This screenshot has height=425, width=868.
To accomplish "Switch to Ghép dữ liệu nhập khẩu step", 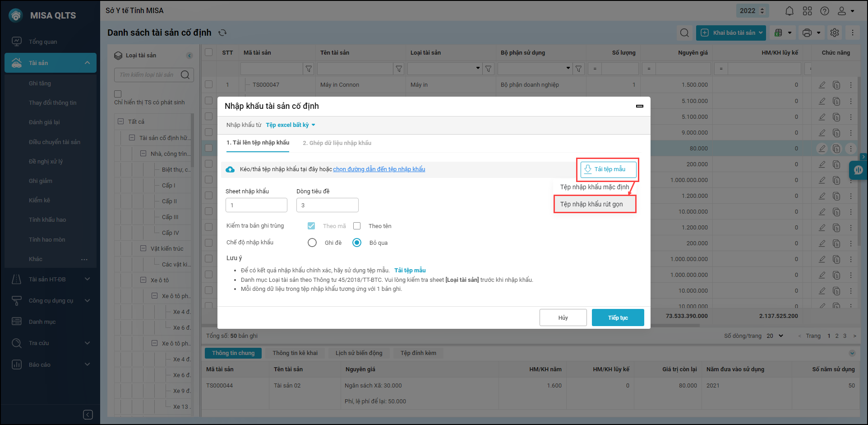I will (337, 143).
